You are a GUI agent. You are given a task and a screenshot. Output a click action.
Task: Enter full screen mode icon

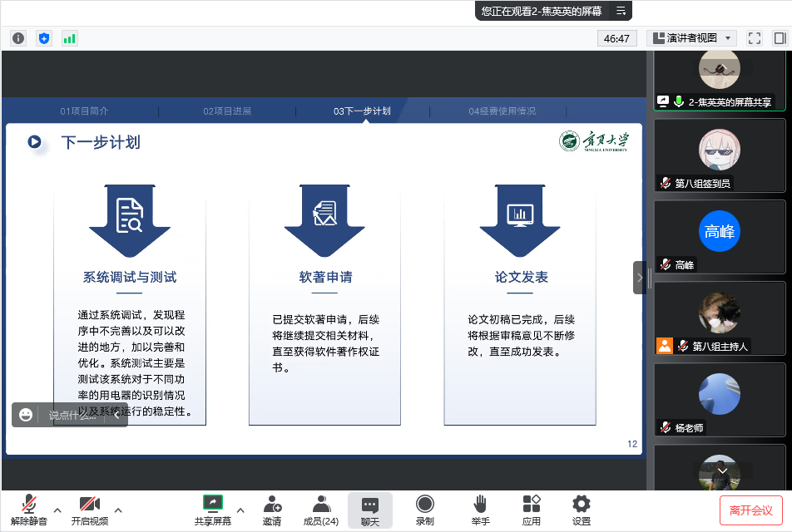pos(754,38)
